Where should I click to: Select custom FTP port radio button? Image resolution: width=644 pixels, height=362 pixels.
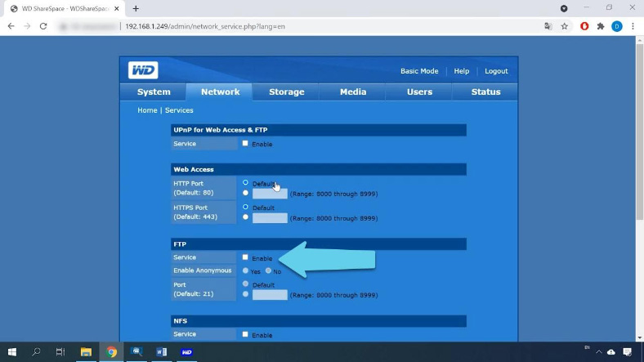(245, 294)
